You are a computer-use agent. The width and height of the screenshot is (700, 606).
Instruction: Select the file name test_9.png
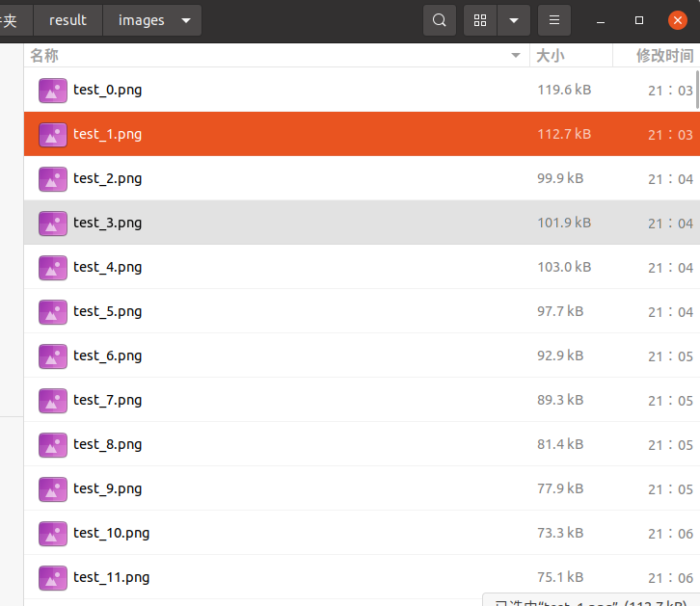click(108, 488)
